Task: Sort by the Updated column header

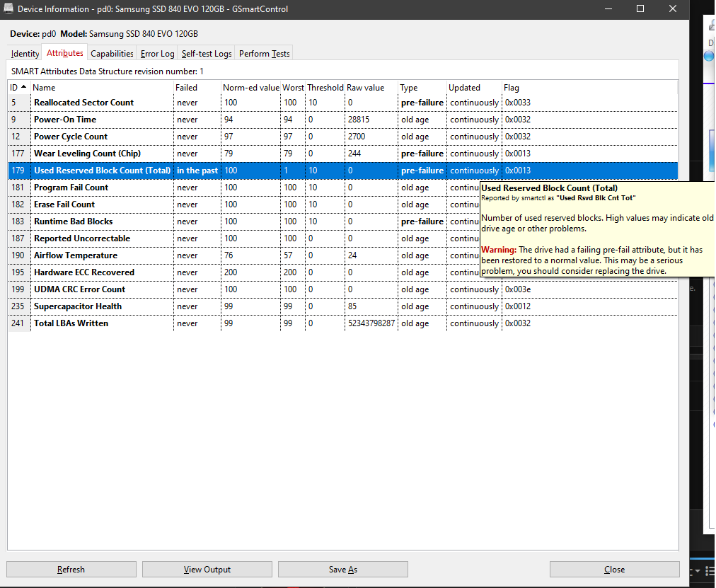Action: tap(474, 88)
